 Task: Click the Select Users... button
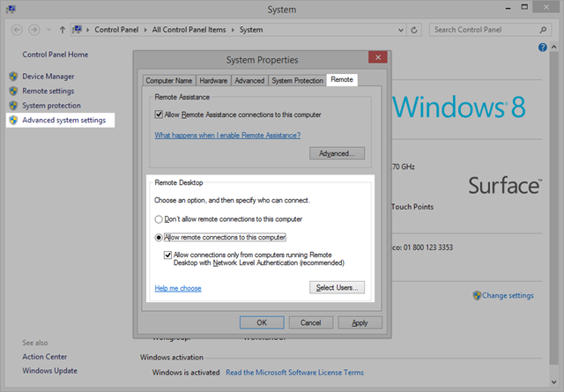point(337,287)
